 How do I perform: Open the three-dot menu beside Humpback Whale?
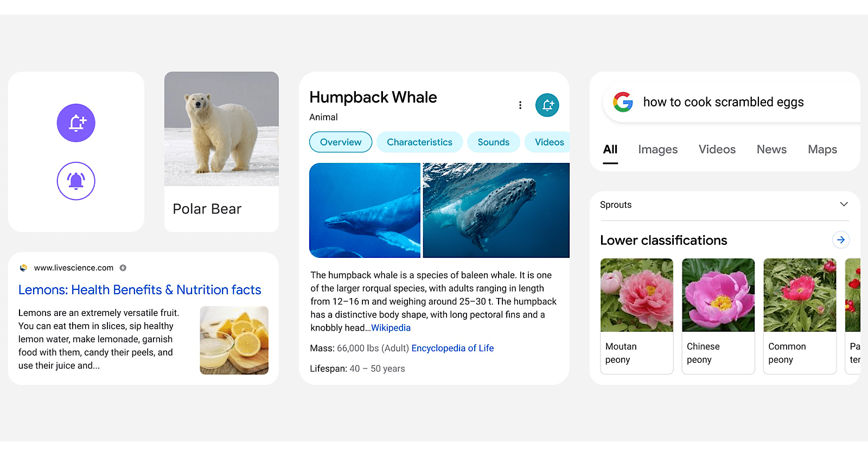pos(520,105)
